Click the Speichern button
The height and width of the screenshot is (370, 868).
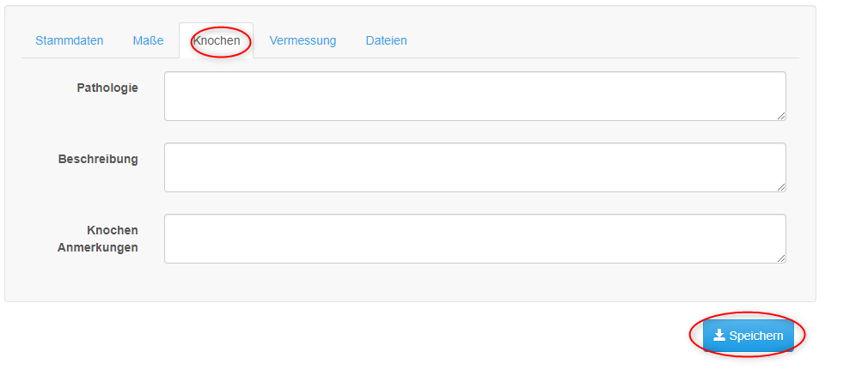click(x=749, y=336)
